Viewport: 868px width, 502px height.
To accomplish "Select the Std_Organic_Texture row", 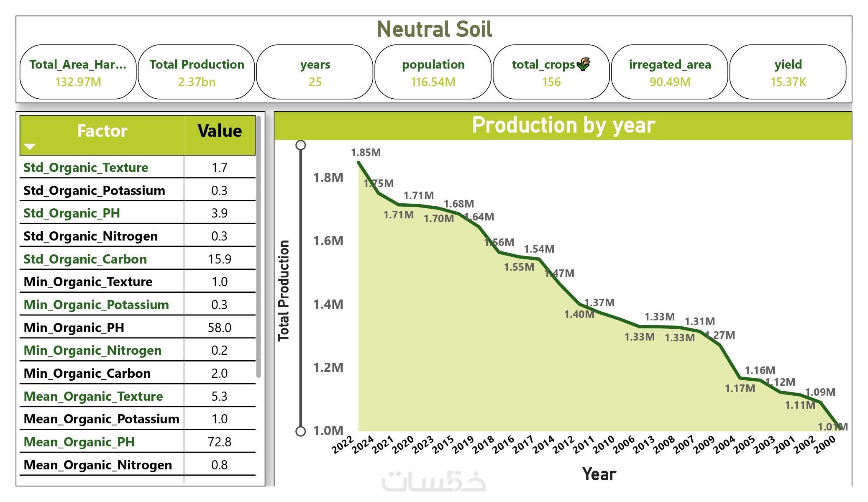I will [86, 167].
